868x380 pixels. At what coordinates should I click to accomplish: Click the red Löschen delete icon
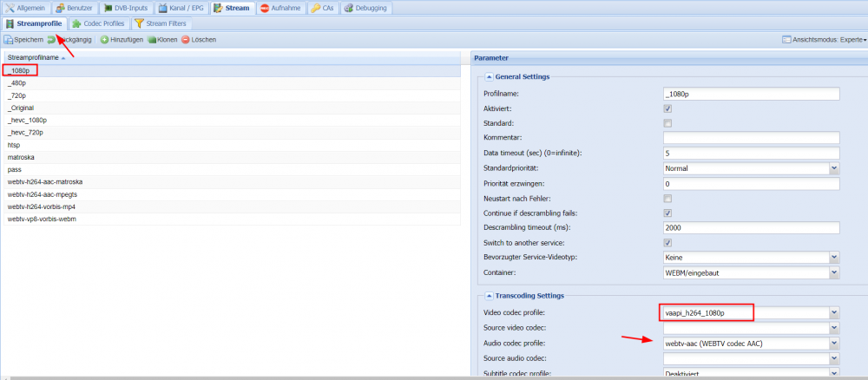coord(186,40)
